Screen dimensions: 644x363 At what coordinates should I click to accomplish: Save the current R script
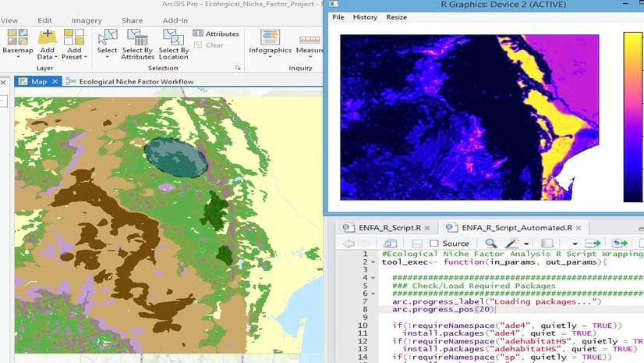417,244
